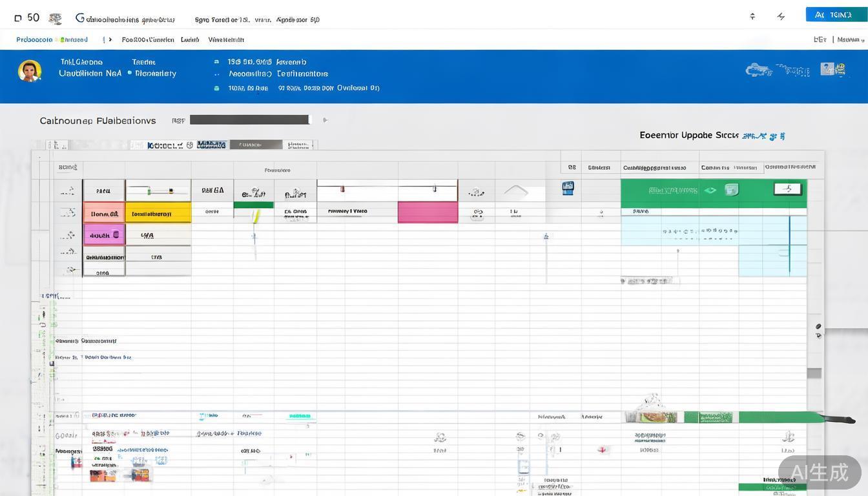868x496 pixels.
Task: Click the diamond arrows icon in green header
Action: (x=710, y=191)
